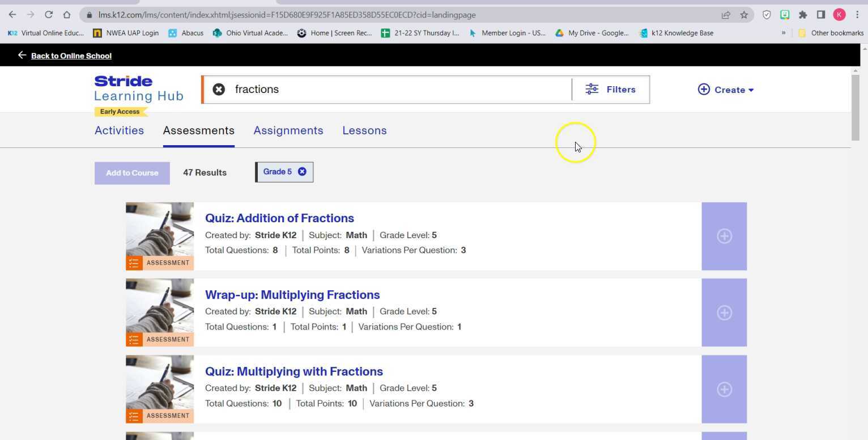Click the Wrap-up: Multiplying Fractions thumbnail
Image resolution: width=868 pixels, height=440 pixels.
click(x=160, y=312)
